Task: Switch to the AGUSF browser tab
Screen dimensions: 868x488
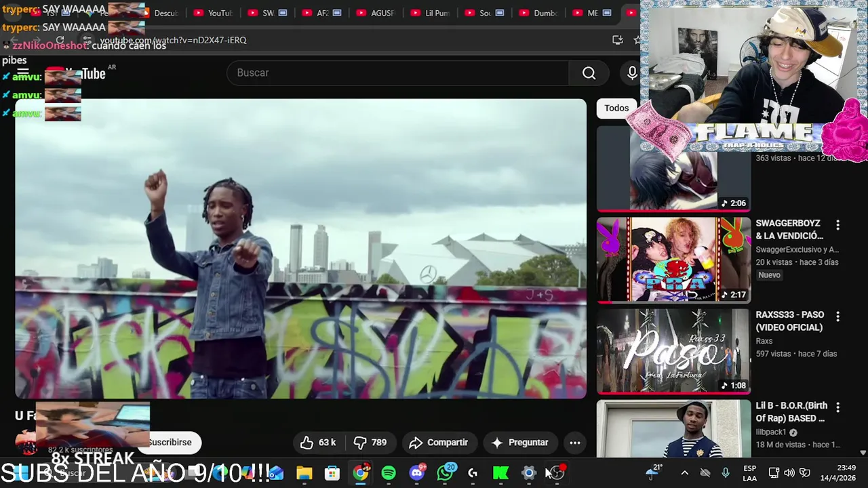Action: point(375,13)
